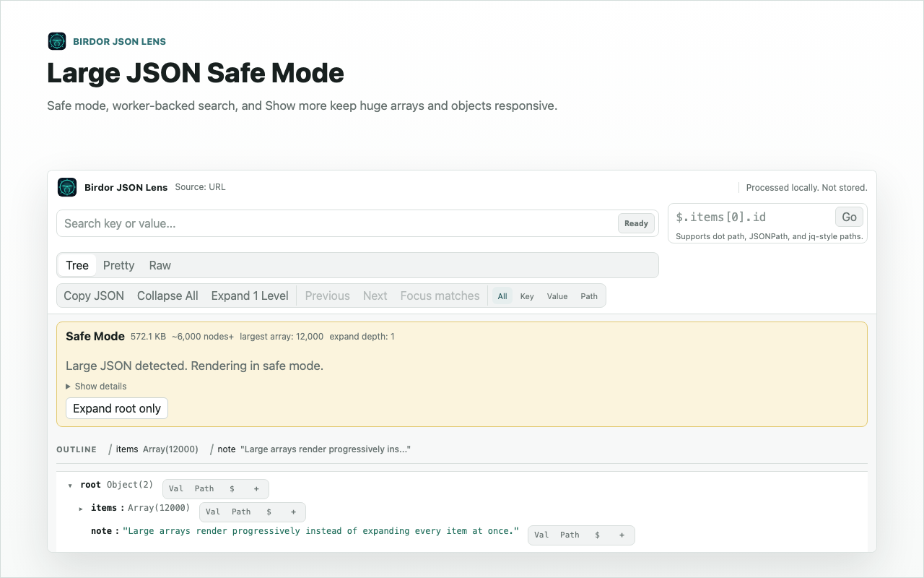Jump to items Array(12000) in outline
Screen dimensions: 924x578
pos(153,449)
